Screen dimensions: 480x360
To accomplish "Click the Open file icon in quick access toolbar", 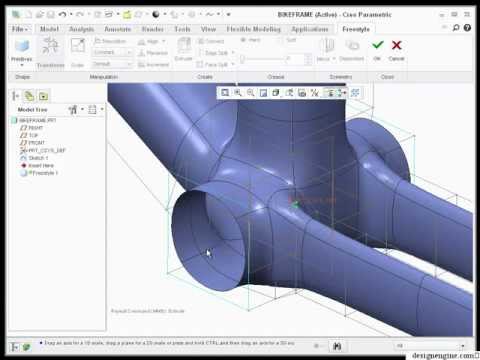I will click(x=40, y=14).
